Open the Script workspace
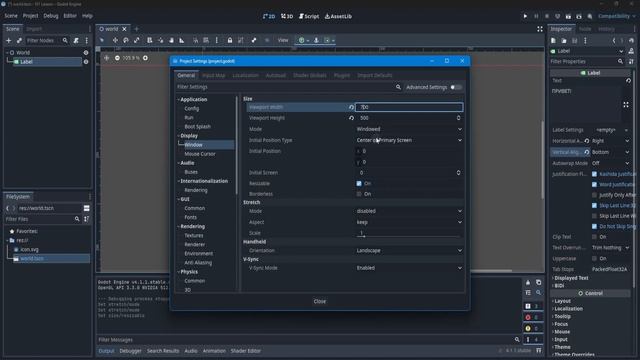640x360 pixels. (x=309, y=16)
